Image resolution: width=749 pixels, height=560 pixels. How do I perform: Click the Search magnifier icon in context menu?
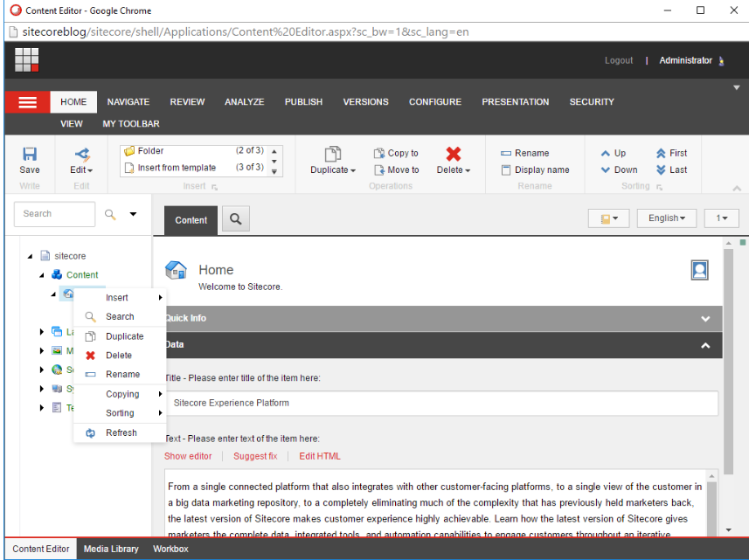[90, 316]
